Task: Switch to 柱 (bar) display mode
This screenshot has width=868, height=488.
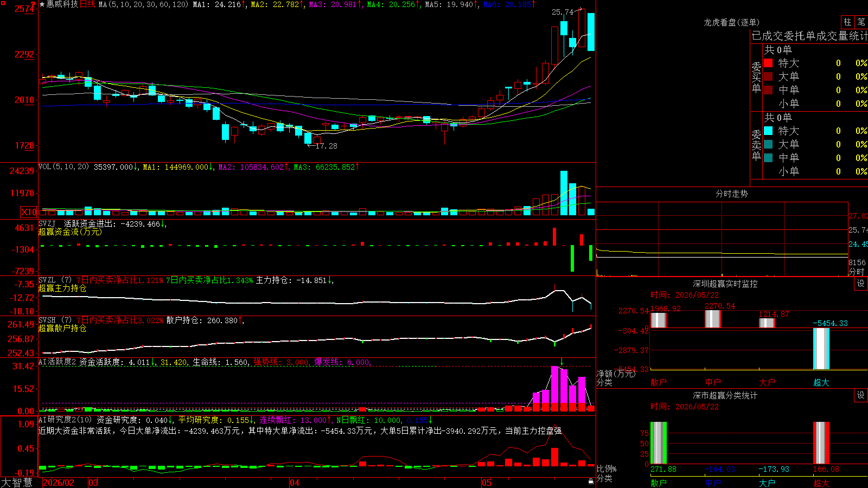Action: [x=847, y=22]
